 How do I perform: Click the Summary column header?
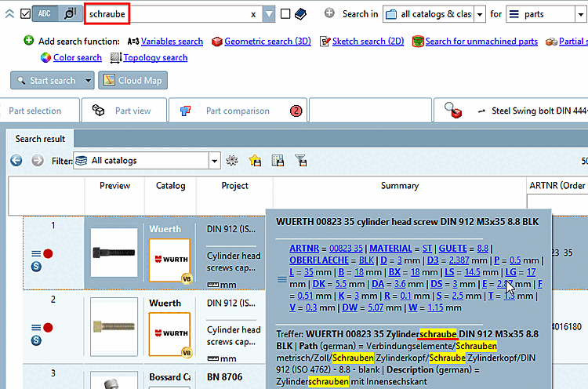[400, 186]
